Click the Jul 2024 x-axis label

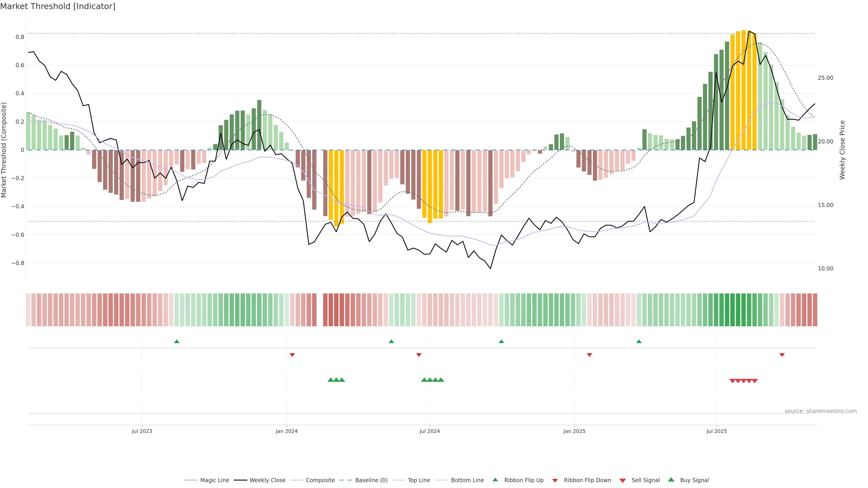pos(430,431)
